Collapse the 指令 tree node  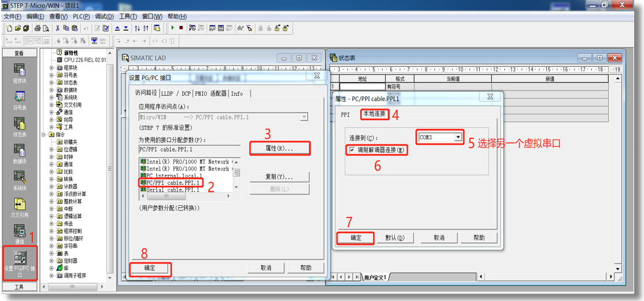coord(44,134)
